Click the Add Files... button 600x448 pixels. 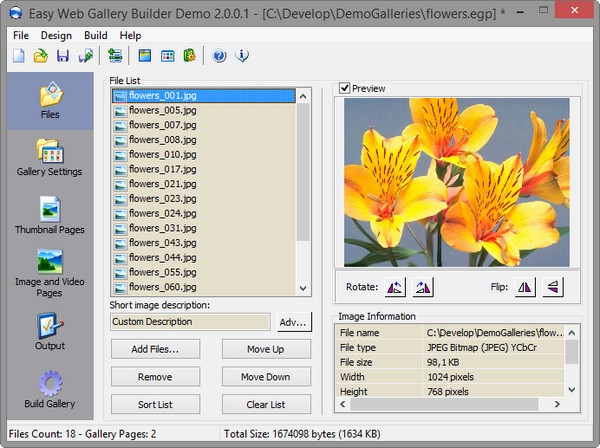155,349
